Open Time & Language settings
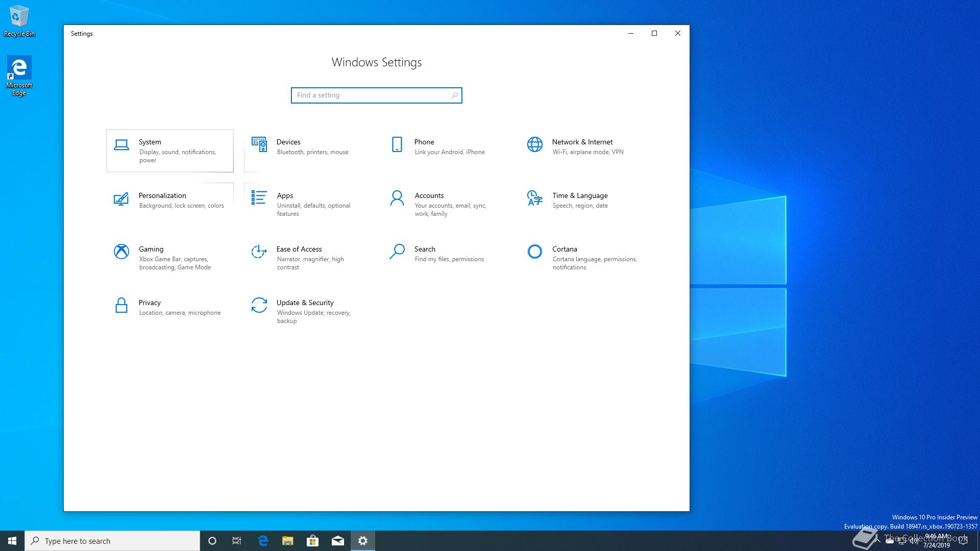The image size is (980, 551). click(583, 204)
